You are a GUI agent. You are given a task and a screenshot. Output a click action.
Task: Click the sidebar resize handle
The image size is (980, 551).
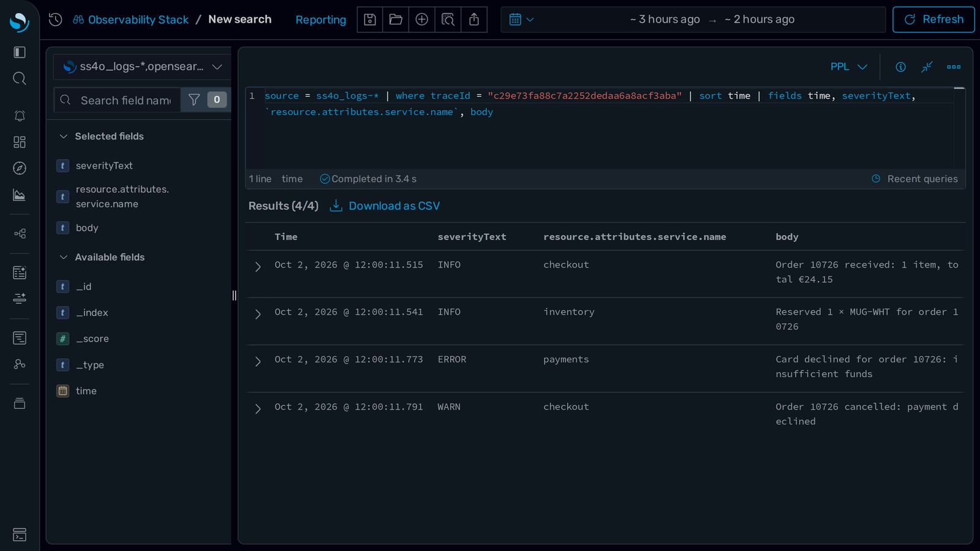coord(234,296)
